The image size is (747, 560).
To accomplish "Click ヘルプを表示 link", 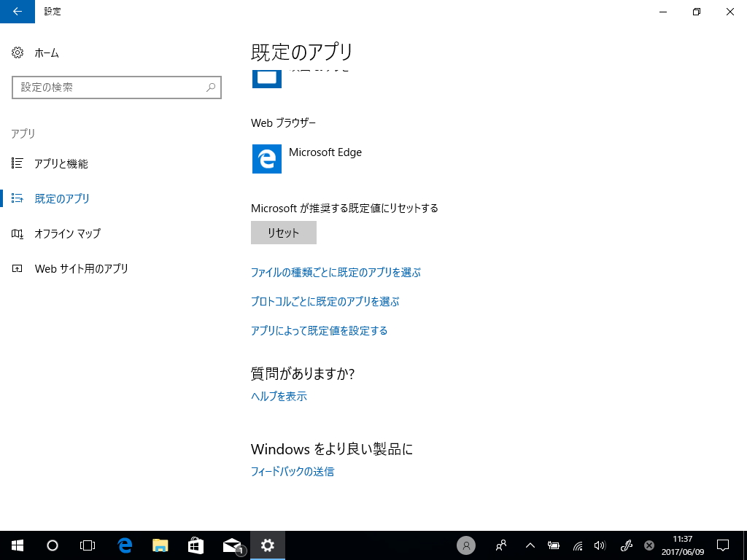I will pyautogui.click(x=279, y=396).
